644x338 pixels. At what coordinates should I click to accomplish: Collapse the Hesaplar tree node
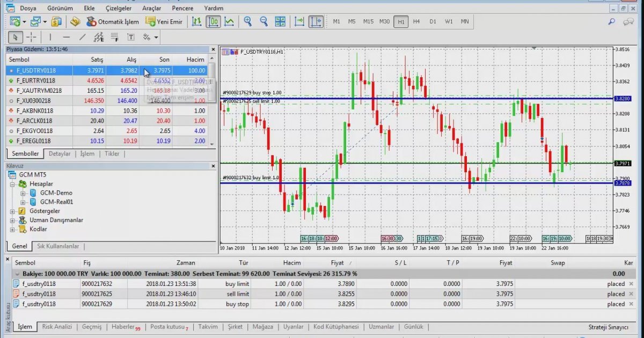tap(12, 184)
